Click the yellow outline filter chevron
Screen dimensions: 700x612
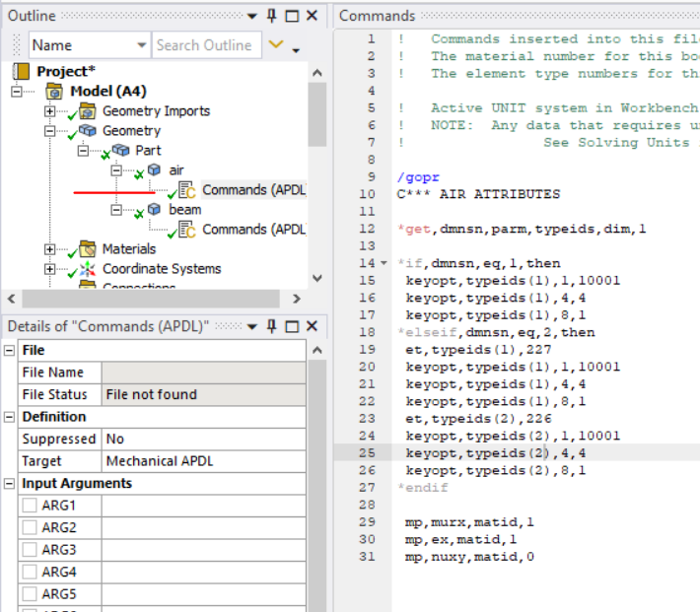276,44
